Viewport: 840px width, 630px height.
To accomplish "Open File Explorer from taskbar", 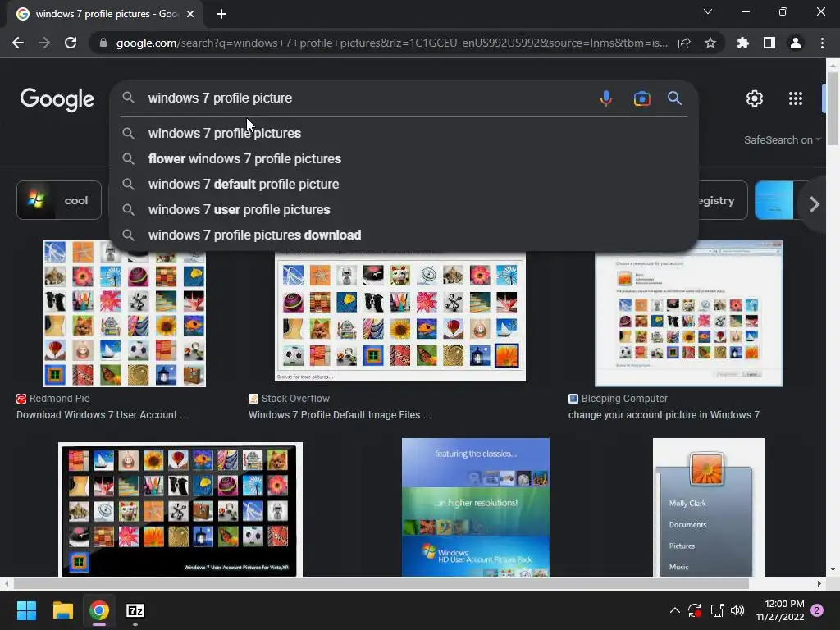I will [62, 610].
